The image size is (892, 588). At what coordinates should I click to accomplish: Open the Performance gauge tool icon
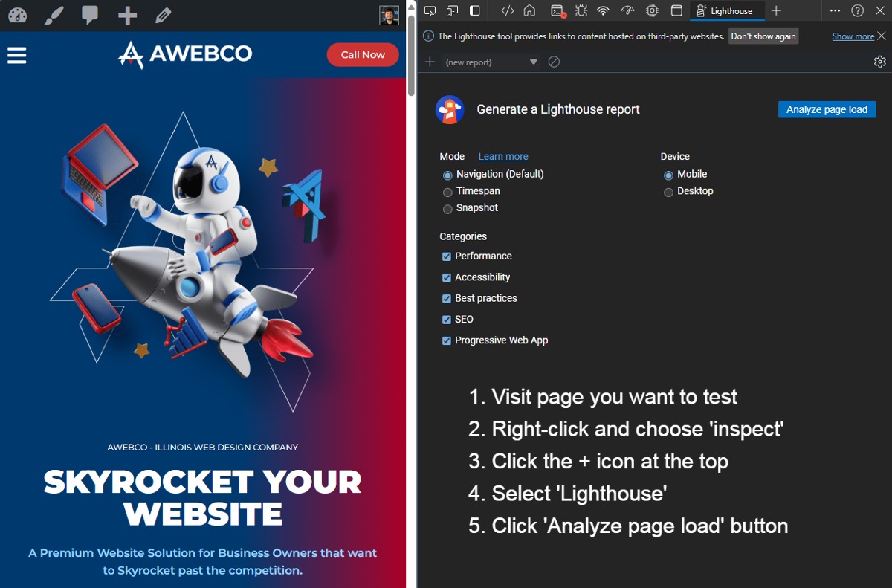point(627,10)
